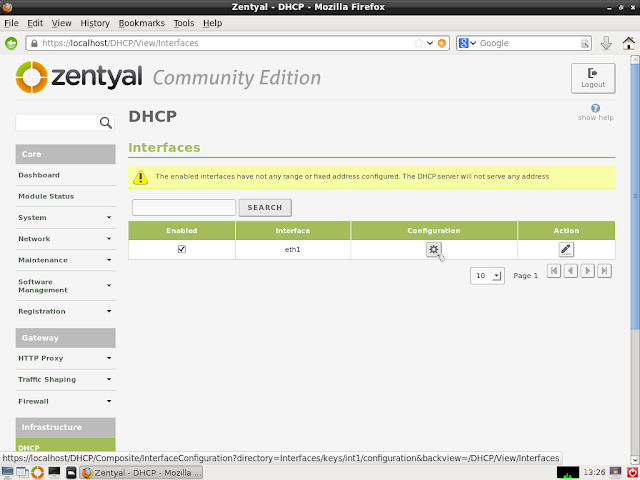
Task: Go to next page of table
Action: pos(587,271)
